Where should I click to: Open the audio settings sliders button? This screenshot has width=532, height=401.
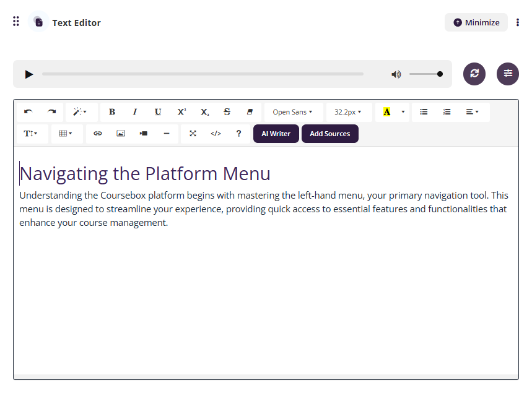[x=508, y=74]
